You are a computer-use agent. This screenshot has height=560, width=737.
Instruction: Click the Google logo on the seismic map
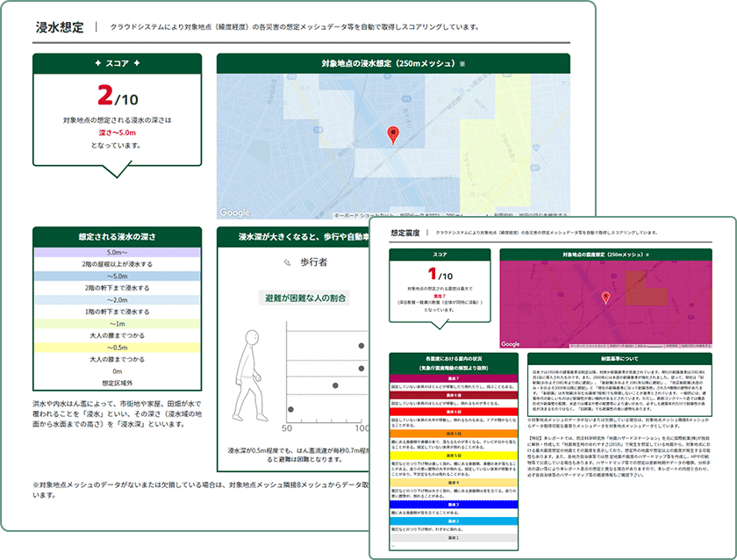point(511,344)
